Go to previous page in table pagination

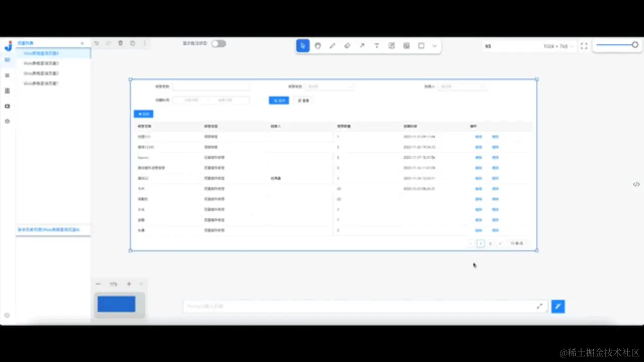pos(471,243)
